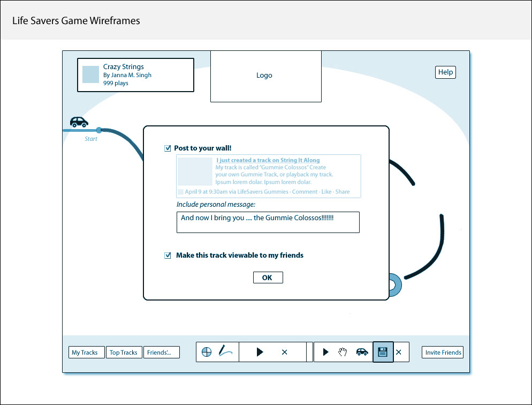The width and height of the screenshot is (532, 405).
Task: Click the car icon in the bottom toolbar
Action: click(x=362, y=352)
